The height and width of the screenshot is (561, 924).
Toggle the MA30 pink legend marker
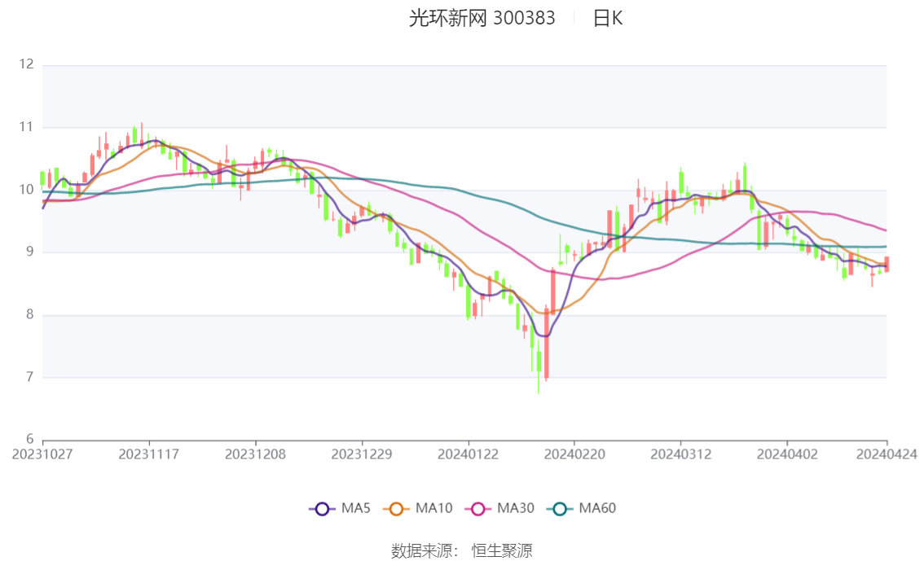click(478, 509)
